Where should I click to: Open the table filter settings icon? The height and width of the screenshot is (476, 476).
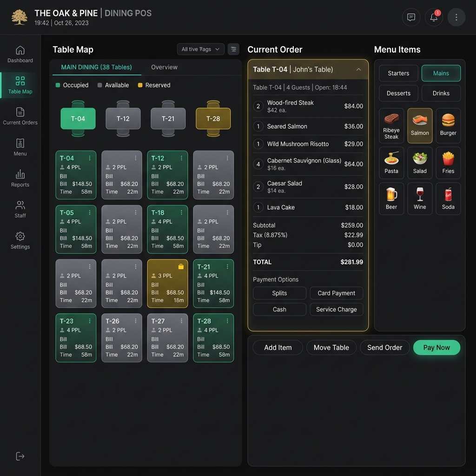point(233,49)
